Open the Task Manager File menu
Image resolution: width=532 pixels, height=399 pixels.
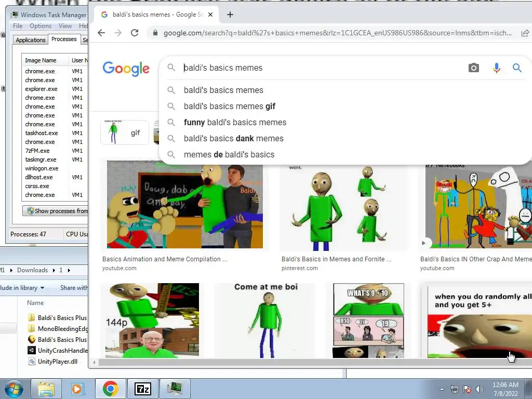pyautogui.click(x=18, y=26)
